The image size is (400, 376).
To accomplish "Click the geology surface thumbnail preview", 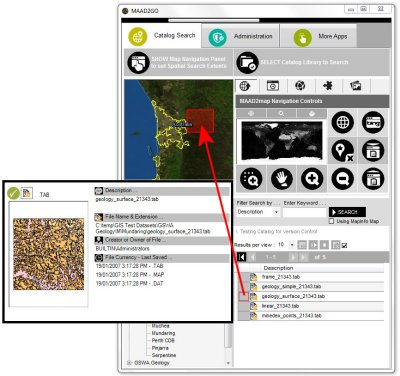I will coord(49,254).
